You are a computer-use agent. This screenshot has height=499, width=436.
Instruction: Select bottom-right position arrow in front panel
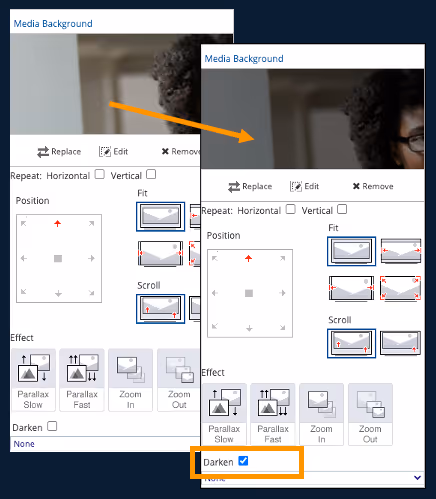click(283, 328)
